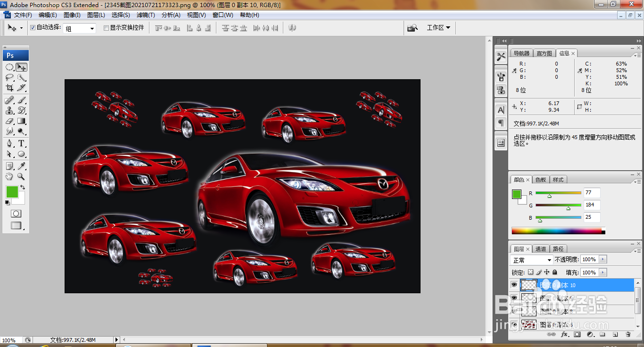Select the Move tool in toolbox
Viewport: 644px width, 347px height.
pyautogui.click(x=21, y=67)
